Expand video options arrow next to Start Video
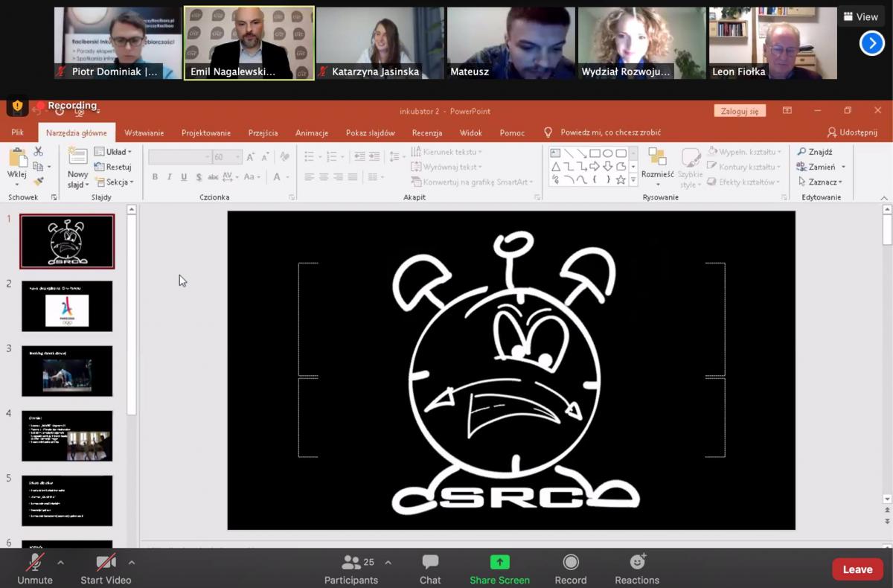Viewport: 893px width, 588px height. (131, 563)
